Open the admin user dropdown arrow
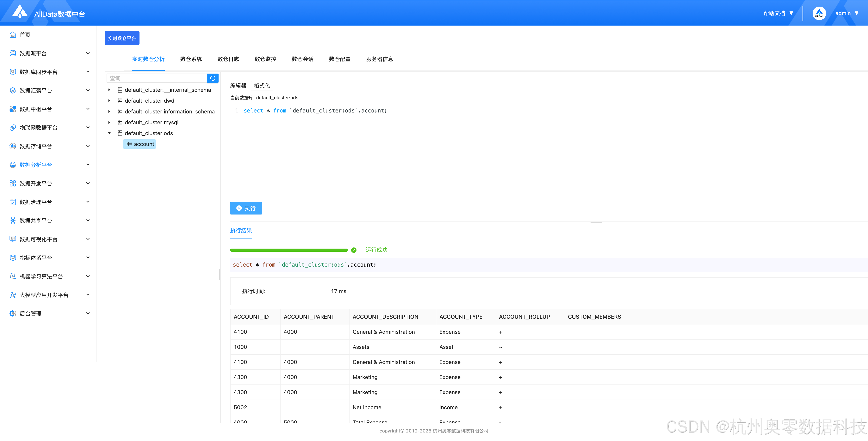Viewport: 868px width, 441px height. coord(857,14)
